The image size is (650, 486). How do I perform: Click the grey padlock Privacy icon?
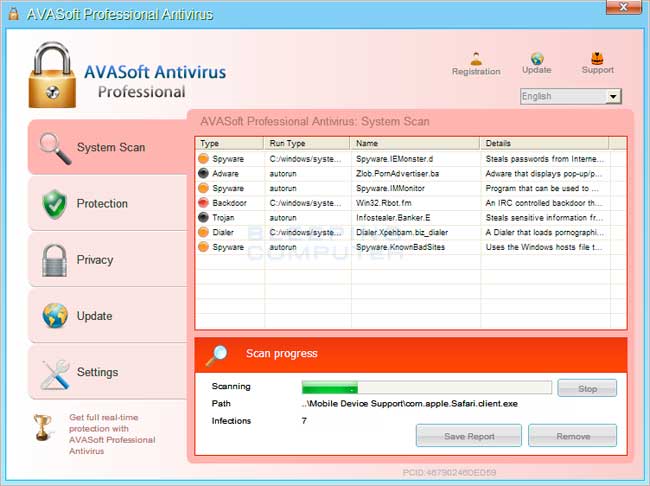tap(54, 260)
